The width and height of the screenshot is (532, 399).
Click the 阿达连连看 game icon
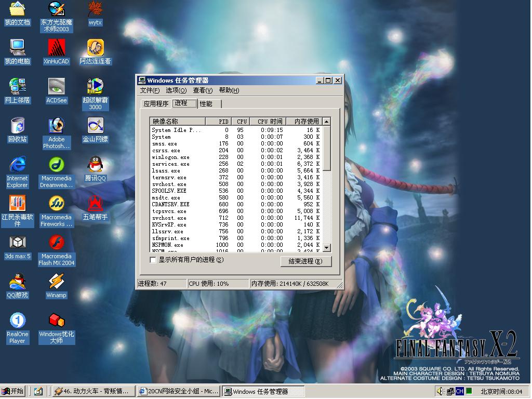(95, 52)
